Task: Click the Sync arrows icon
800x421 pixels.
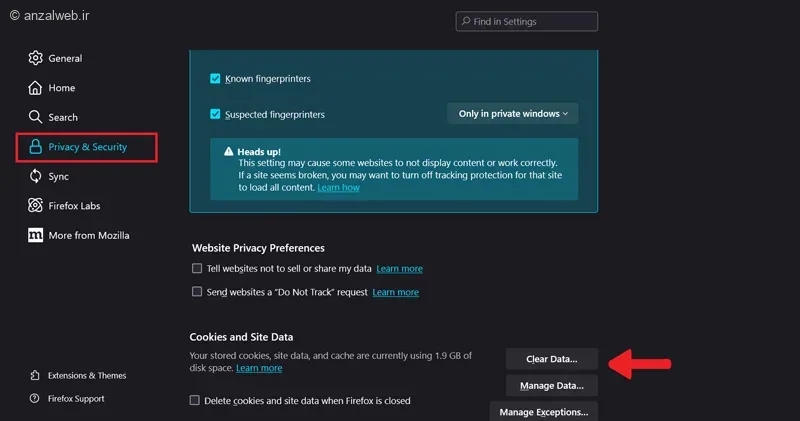Action: [x=36, y=176]
